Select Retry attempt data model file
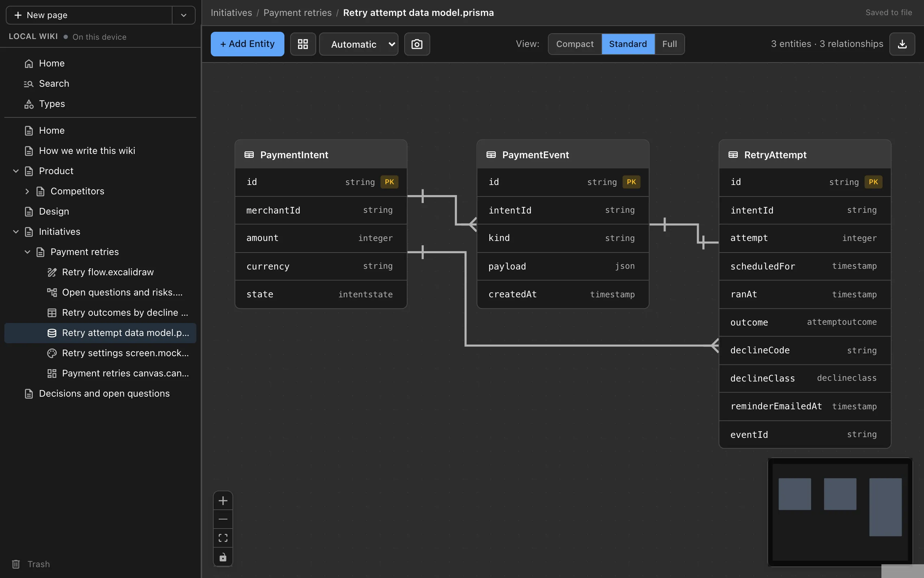The image size is (924, 578). click(x=100, y=333)
